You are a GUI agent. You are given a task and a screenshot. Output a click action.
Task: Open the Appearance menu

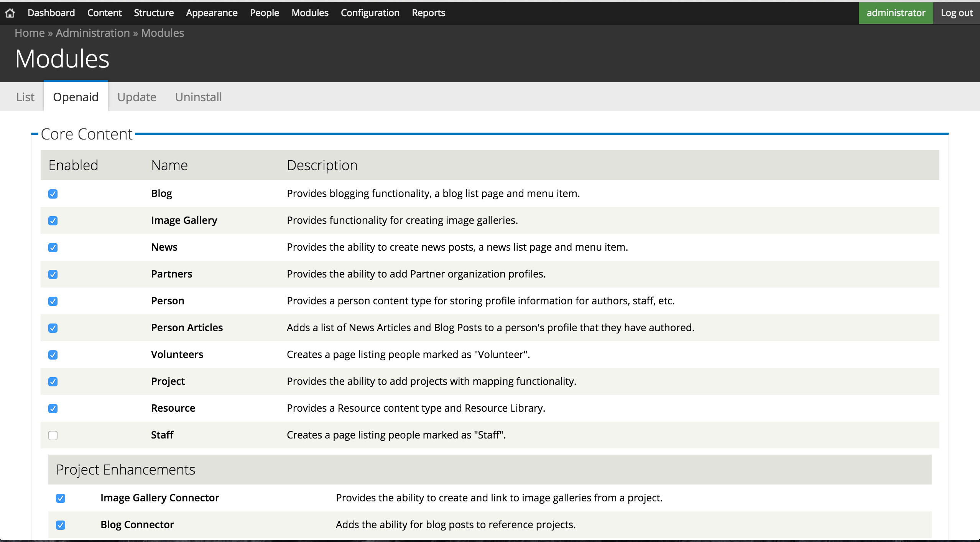211,13
